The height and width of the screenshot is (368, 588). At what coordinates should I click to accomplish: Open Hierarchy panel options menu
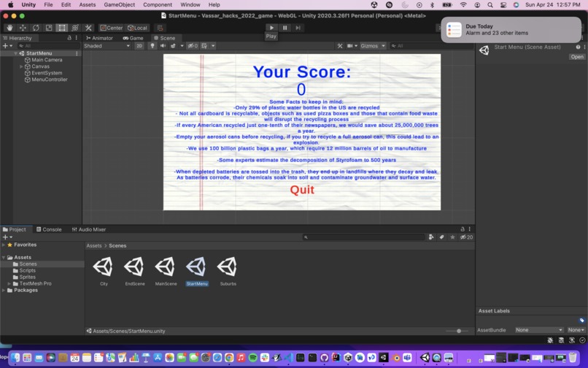[76, 38]
